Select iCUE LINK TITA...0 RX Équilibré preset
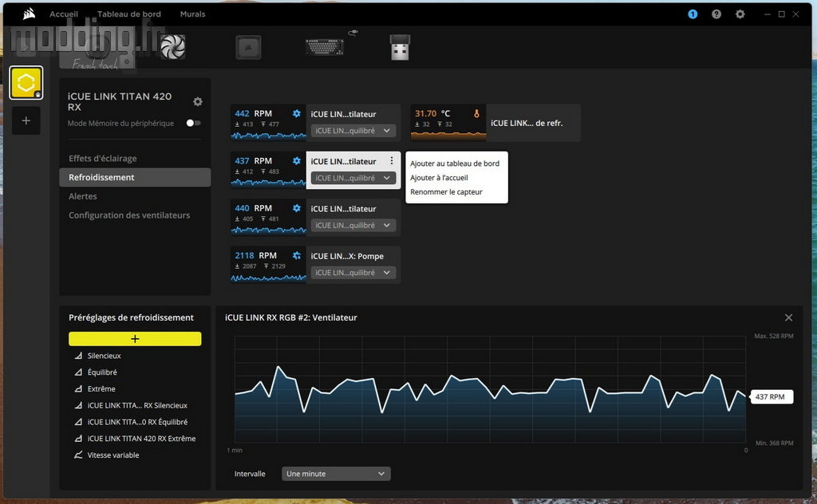The height and width of the screenshot is (504, 817). pos(137,422)
